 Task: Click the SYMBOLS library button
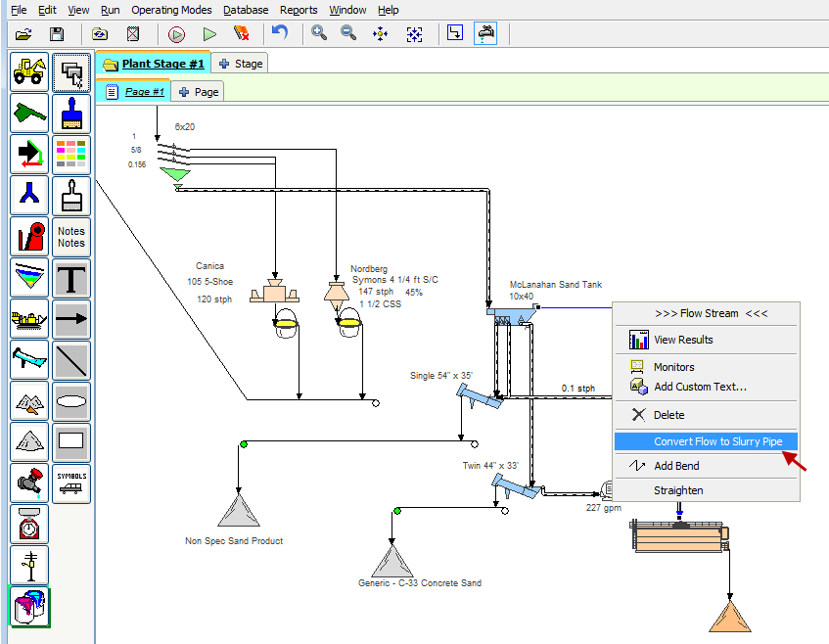71,483
